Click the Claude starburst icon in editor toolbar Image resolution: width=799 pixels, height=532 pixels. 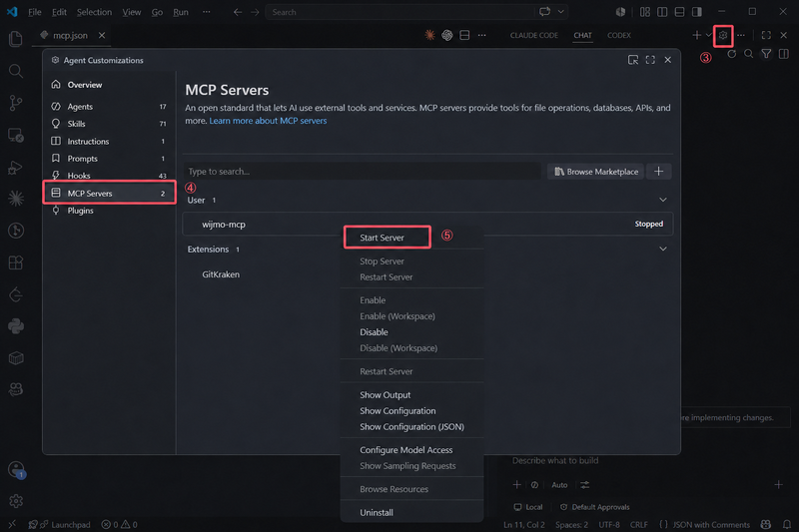point(430,35)
